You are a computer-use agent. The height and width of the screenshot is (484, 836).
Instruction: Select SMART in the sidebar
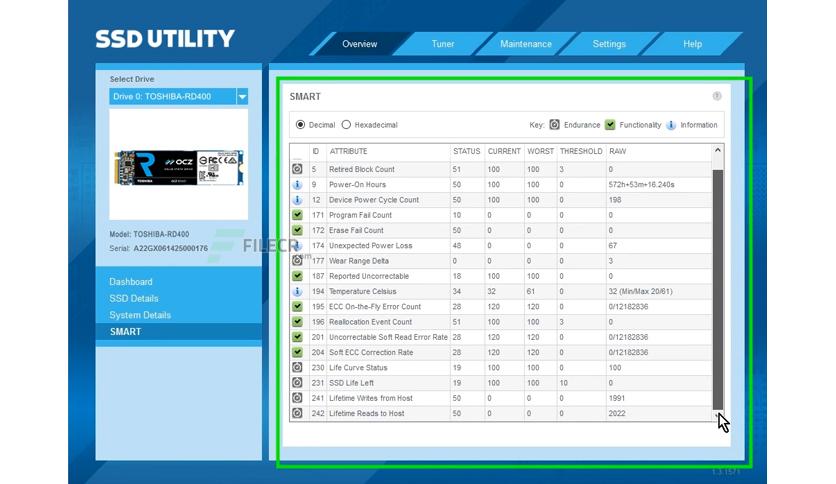click(179, 332)
